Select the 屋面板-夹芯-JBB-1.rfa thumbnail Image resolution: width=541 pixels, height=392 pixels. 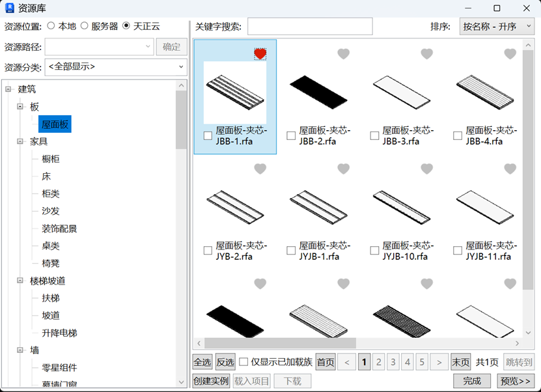tap(235, 92)
